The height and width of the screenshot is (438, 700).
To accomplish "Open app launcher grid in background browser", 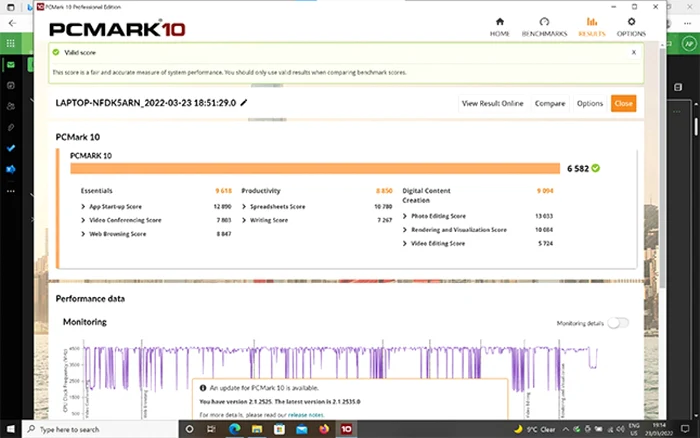I will pos(11,43).
